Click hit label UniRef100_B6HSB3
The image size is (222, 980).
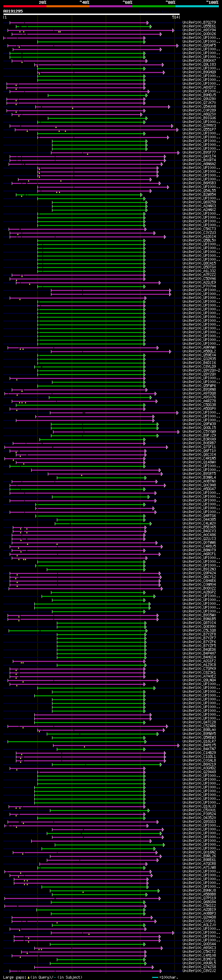tap(199, 183)
